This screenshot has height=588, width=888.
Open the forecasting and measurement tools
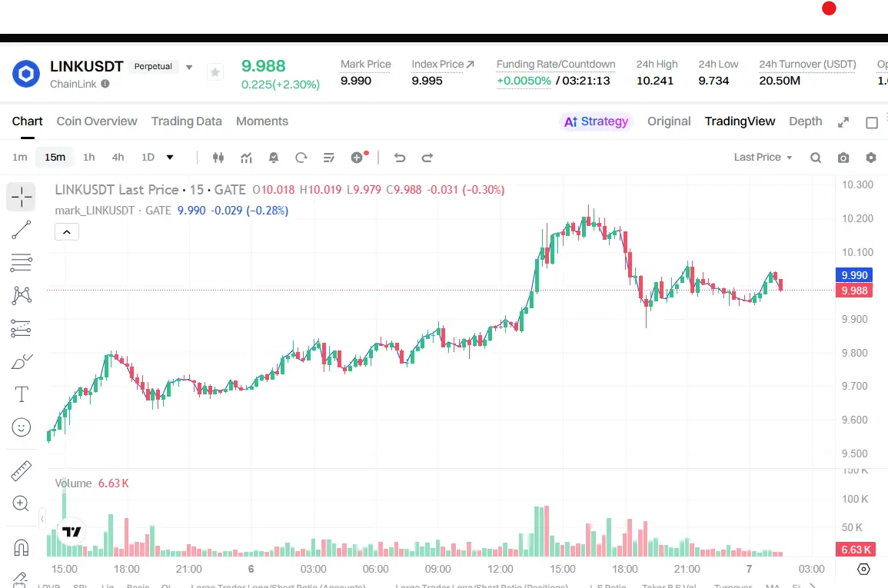tap(21, 328)
